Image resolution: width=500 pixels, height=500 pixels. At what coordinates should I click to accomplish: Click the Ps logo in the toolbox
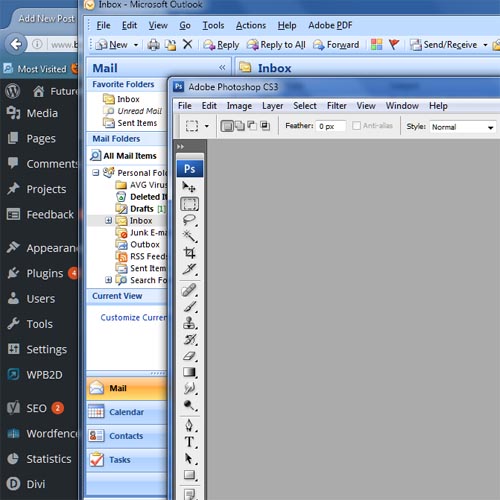(189, 169)
